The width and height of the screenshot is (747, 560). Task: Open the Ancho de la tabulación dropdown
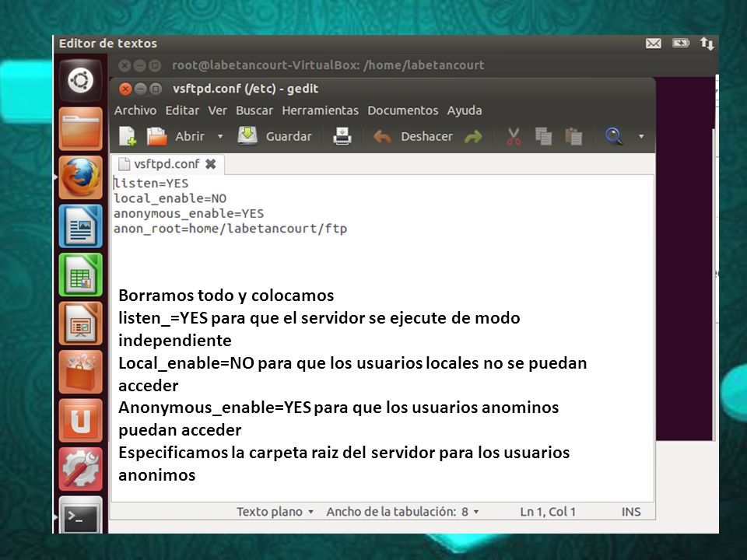tap(402, 512)
